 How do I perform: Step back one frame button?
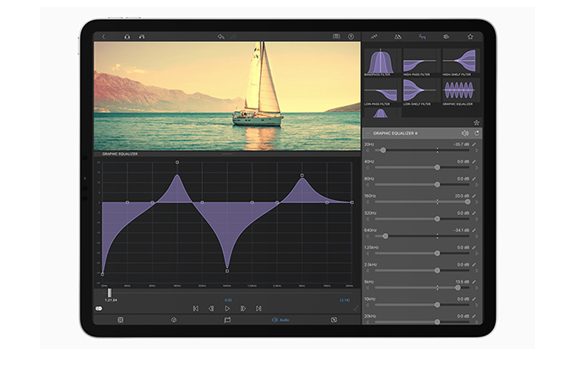[211, 308]
